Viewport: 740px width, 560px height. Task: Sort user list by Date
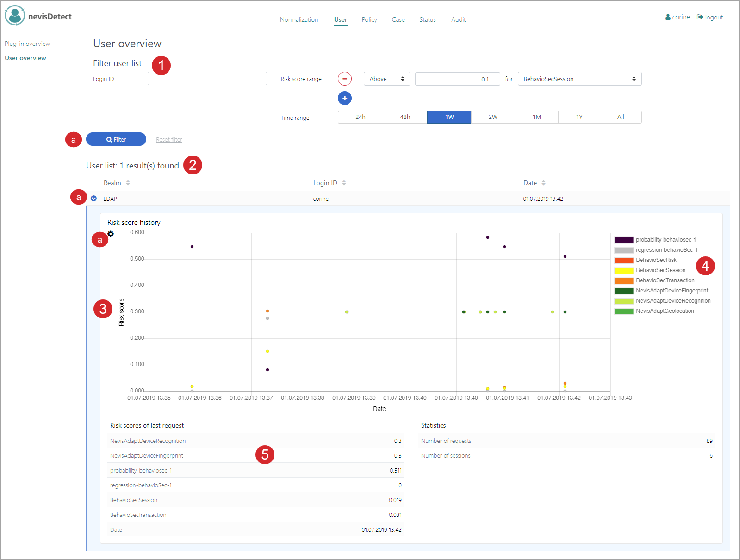pyautogui.click(x=543, y=183)
